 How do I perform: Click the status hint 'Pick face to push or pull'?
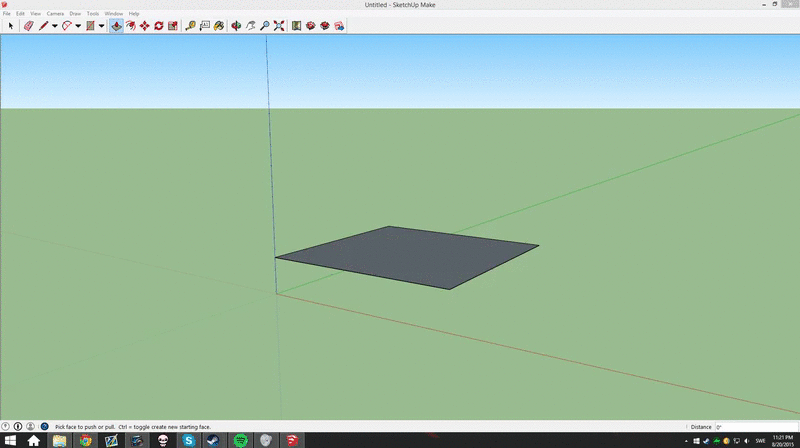85,427
